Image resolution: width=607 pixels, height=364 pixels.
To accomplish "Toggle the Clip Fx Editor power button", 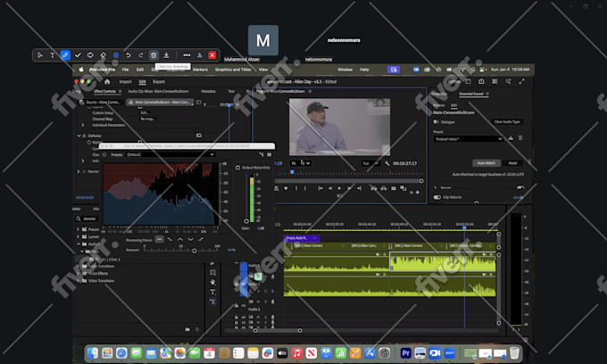I will click(104, 154).
